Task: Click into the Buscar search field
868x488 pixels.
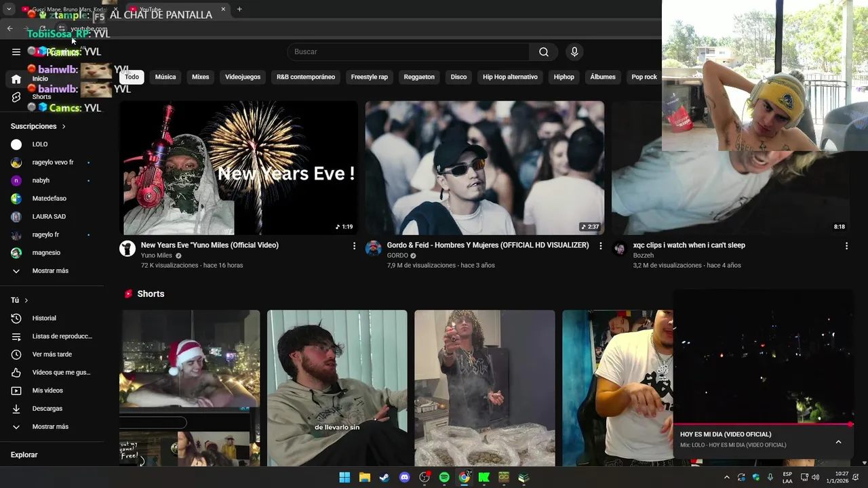Action: 408,52
